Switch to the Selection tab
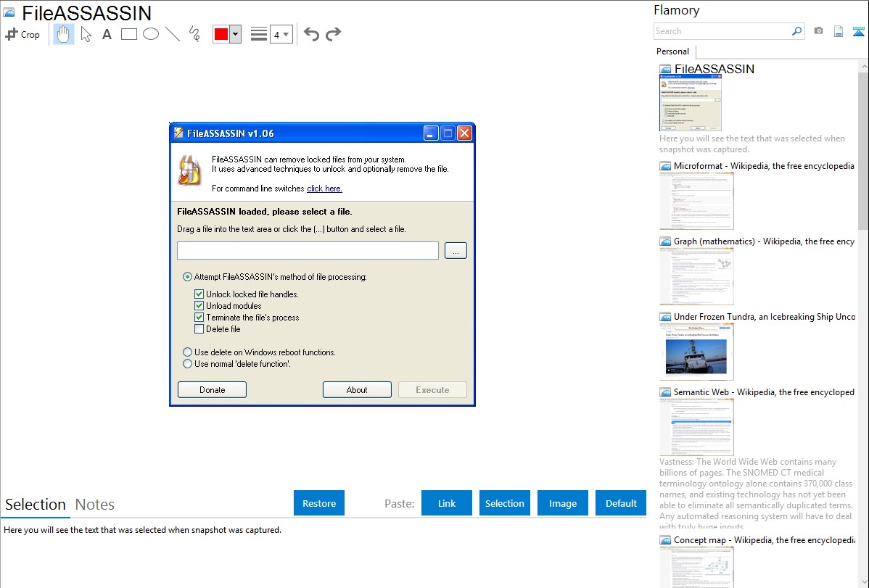The image size is (869, 588). point(36,505)
